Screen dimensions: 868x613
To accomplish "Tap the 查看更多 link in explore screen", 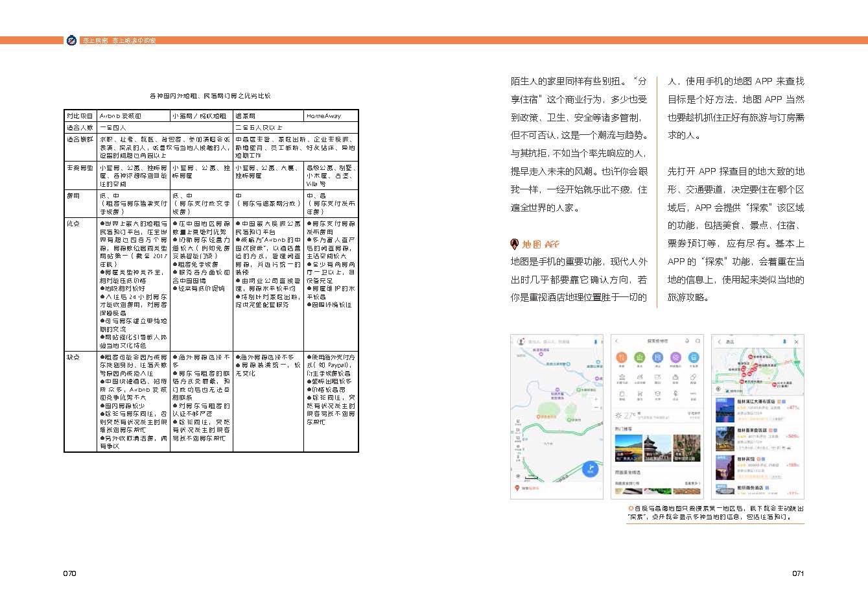I will (x=692, y=484).
